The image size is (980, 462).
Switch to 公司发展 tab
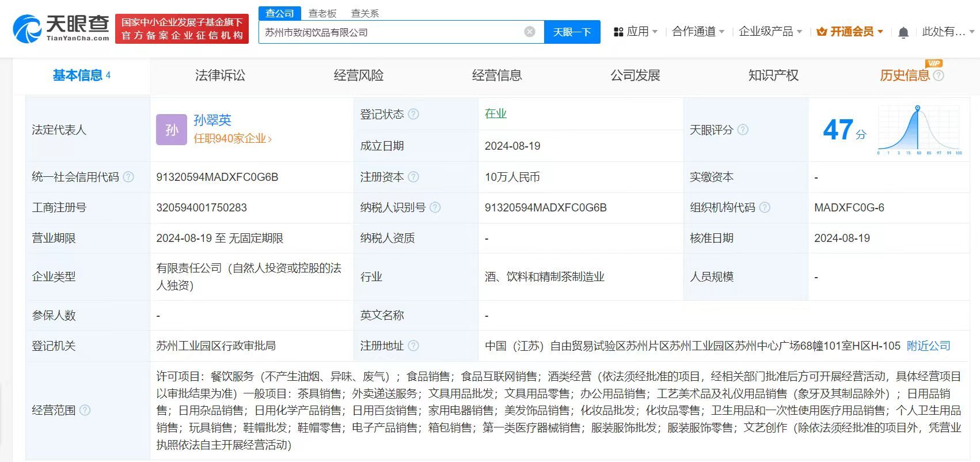click(x=635, y=75)
